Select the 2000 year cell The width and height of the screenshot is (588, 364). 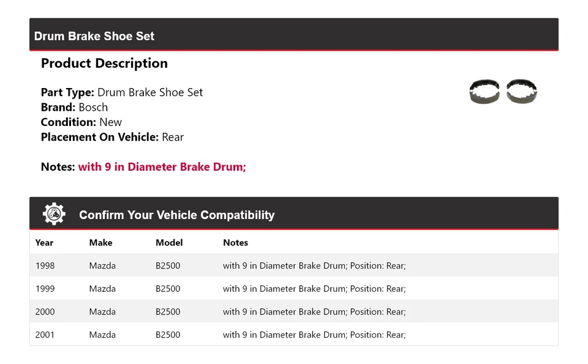pos(45,312)
